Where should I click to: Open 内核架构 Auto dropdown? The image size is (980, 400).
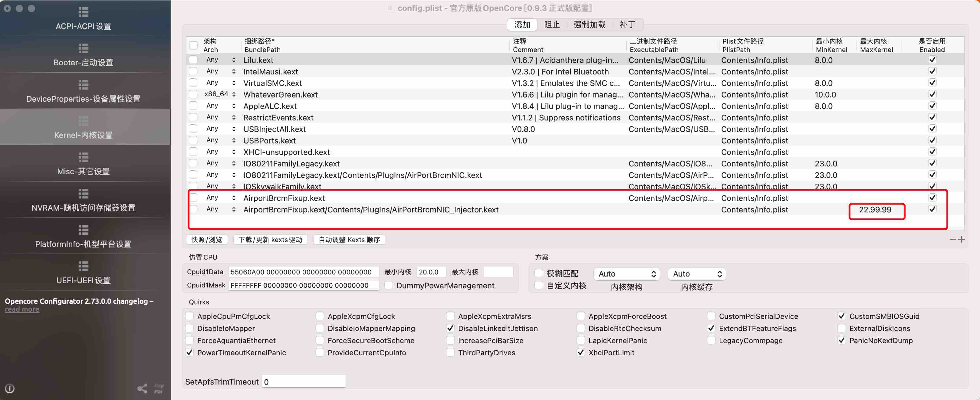tap(626, 274)
